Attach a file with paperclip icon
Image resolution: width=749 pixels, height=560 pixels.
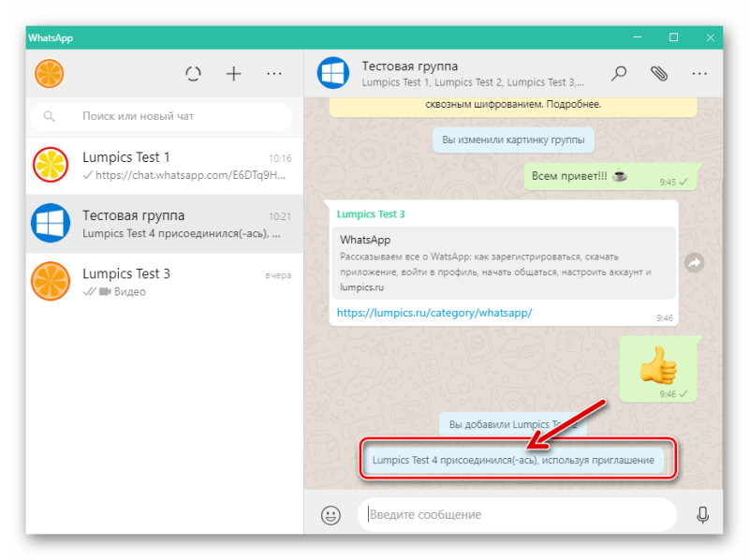point(659,74)
